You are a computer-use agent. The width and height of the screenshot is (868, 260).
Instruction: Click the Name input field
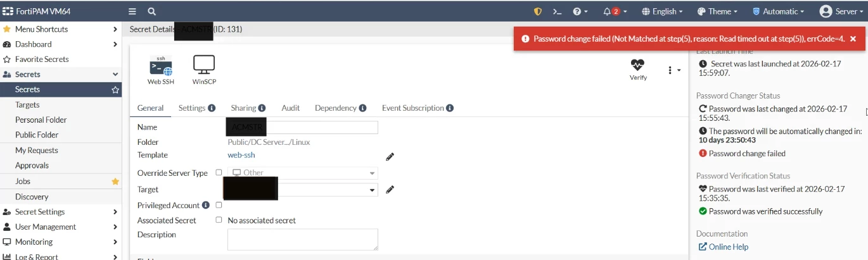[x=303, y=127]
